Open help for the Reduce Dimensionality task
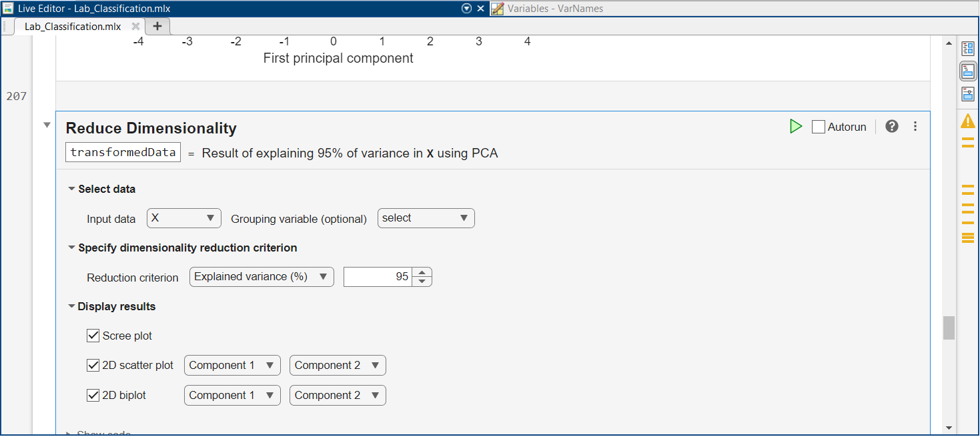980x437 pixels. click(891, 127)
